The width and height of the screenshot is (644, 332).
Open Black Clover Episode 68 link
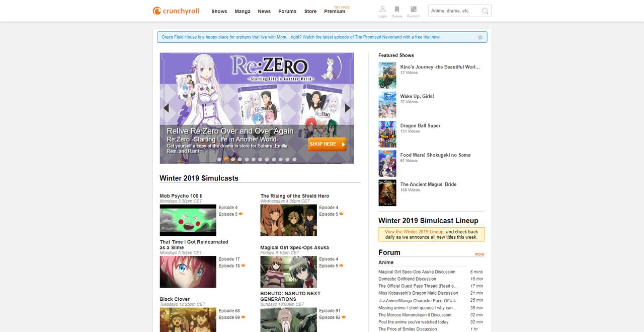click(229, 311)
